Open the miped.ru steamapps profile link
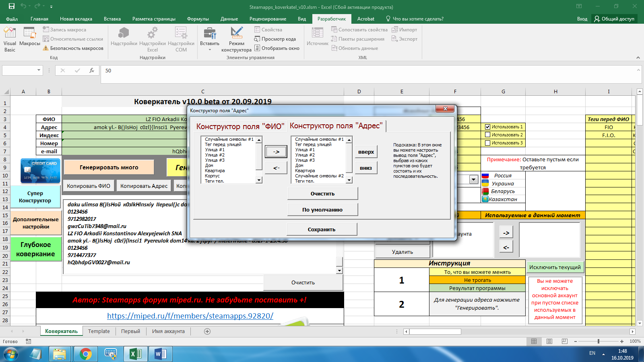 point(190,316)
